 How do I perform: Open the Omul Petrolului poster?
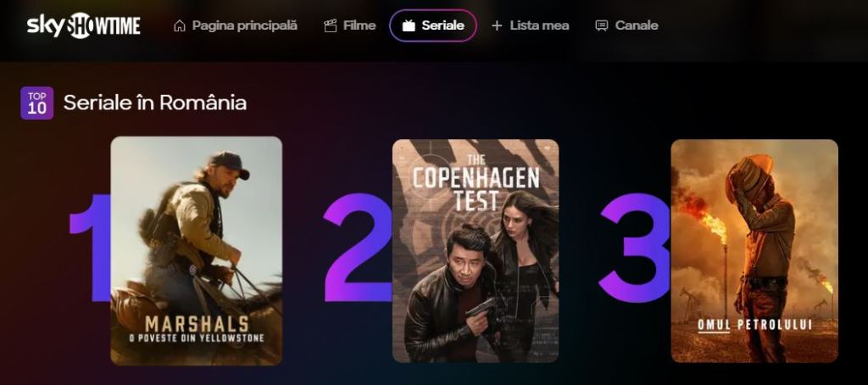tap(754, 250)
